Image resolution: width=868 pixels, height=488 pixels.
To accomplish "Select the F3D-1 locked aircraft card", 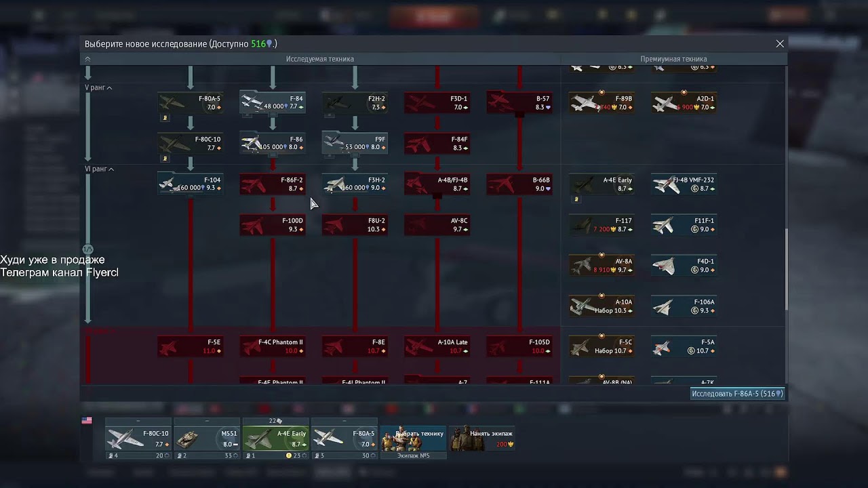I will [x=437, y=103].
